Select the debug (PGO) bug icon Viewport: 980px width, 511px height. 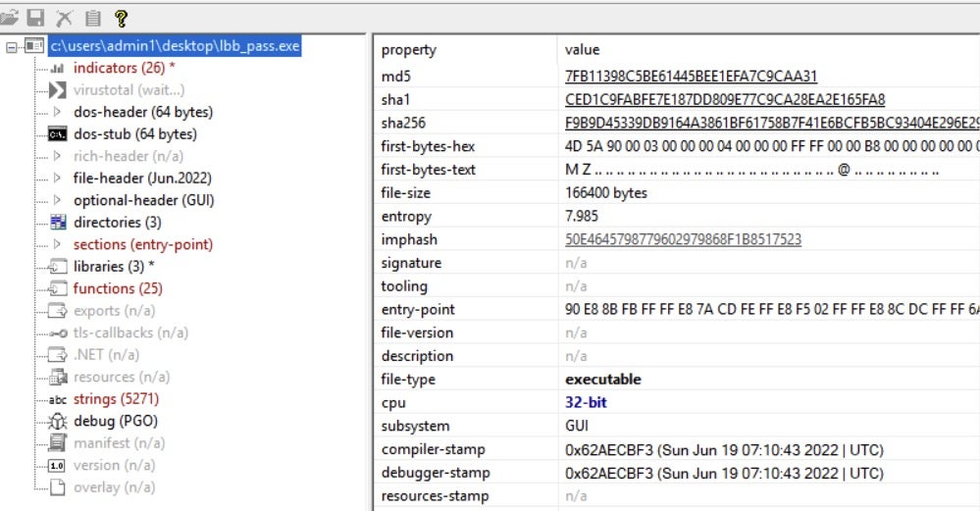click(x=57, y=422)
